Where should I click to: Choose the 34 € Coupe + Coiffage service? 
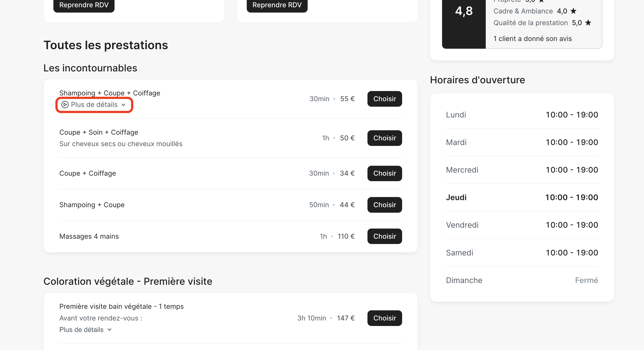click(x=384, y=173)
